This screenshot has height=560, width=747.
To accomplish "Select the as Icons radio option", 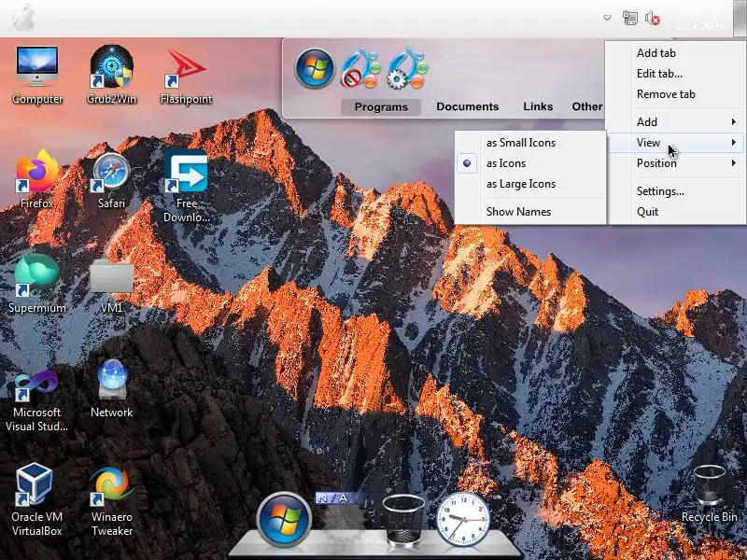I will click(530, 162).
